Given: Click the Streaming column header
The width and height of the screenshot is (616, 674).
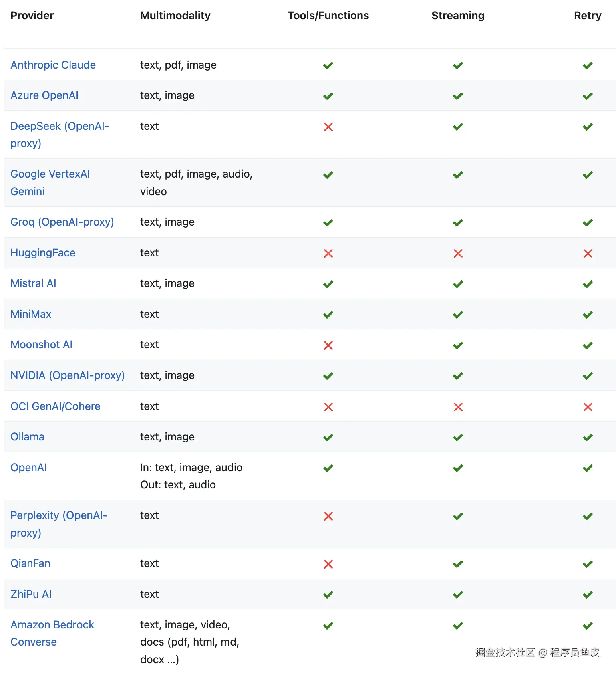Looking at the screenshot, I should tap(458, 16).
